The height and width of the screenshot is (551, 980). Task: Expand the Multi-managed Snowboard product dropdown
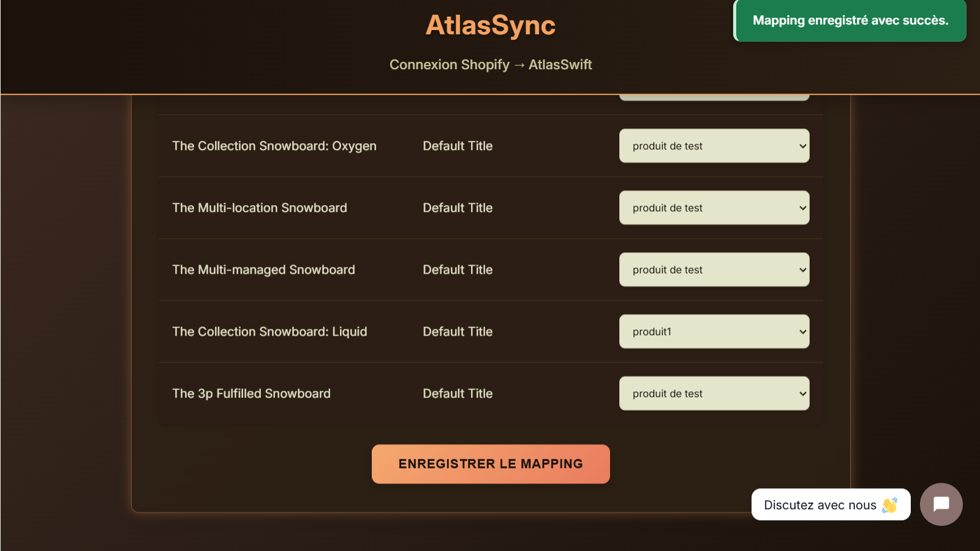pos(714,269)
